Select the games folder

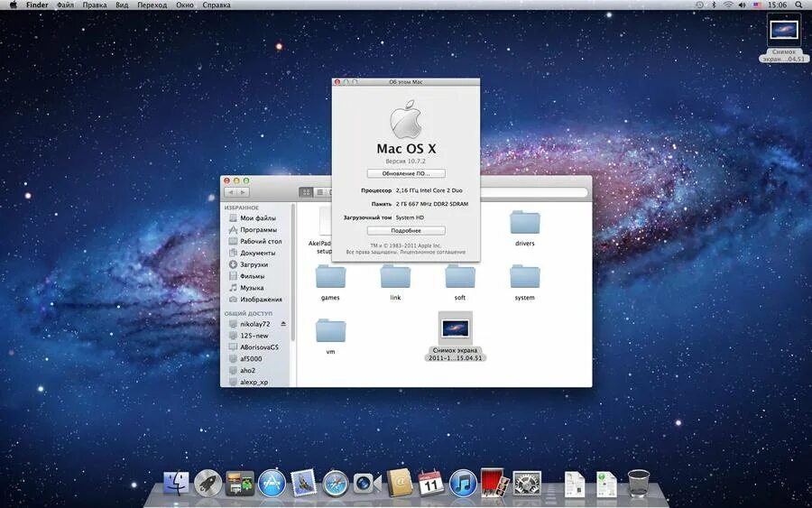pyautogui.click(x=330, y=282)
